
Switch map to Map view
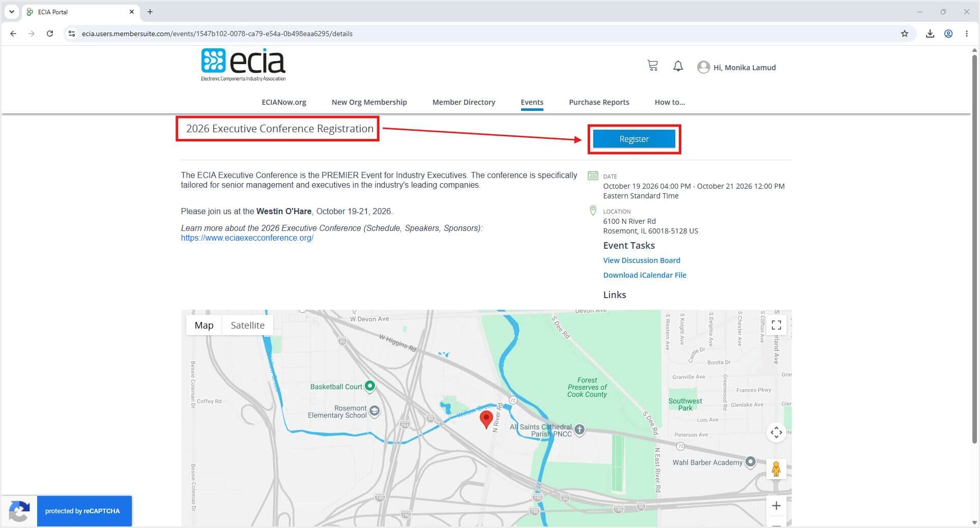coord(204,325)
